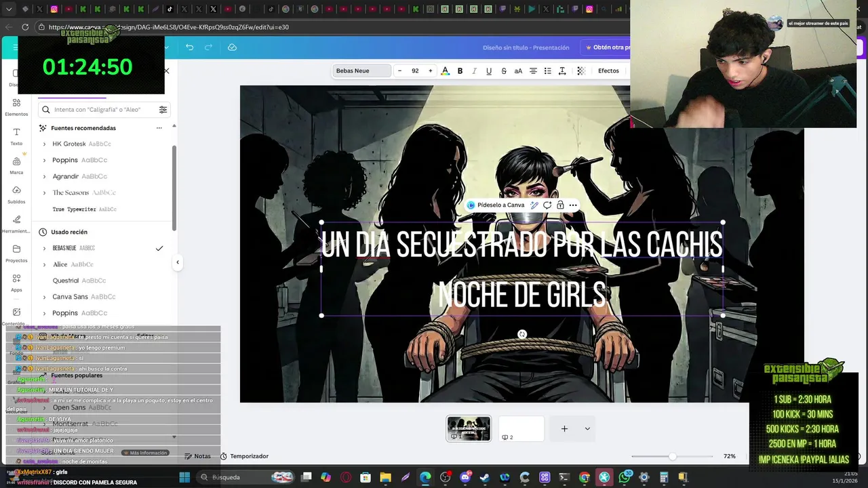Image resolution: width=868 pixels, height=488 pixels.
Task: Click the cloud save status icon
Action: [232, 47]
